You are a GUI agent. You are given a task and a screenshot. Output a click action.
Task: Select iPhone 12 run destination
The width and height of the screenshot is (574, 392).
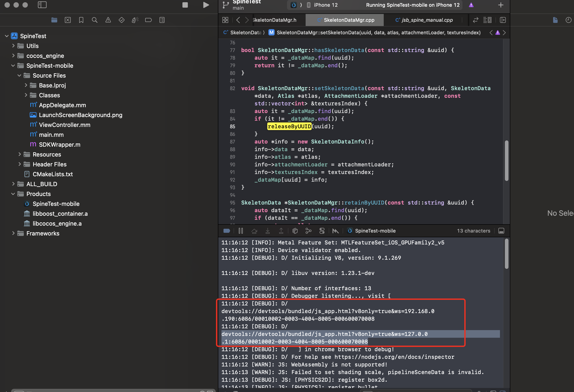click(x=325, y=5)
